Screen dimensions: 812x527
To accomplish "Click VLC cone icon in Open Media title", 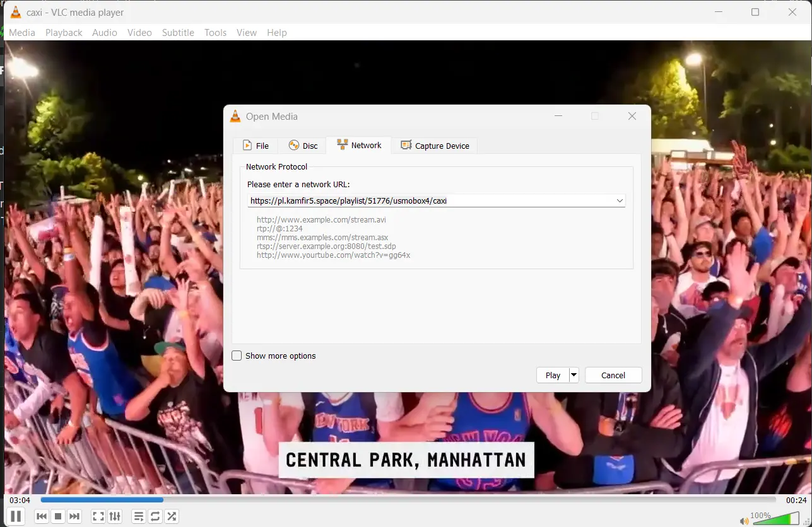I will (x=235, y=116).
